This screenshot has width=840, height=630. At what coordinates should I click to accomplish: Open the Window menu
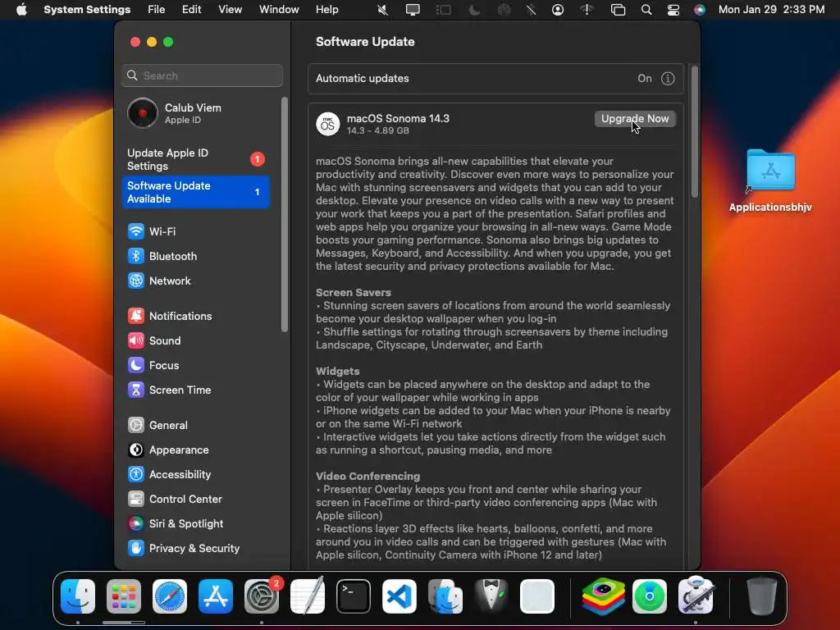pyautogui.click(x=279, y=10)
